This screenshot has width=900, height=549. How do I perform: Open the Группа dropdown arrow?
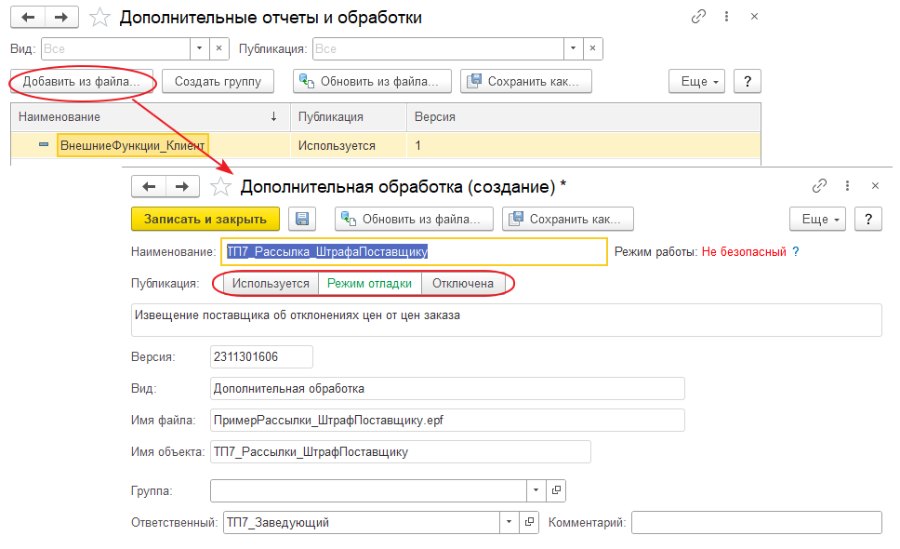coord(536,490)
